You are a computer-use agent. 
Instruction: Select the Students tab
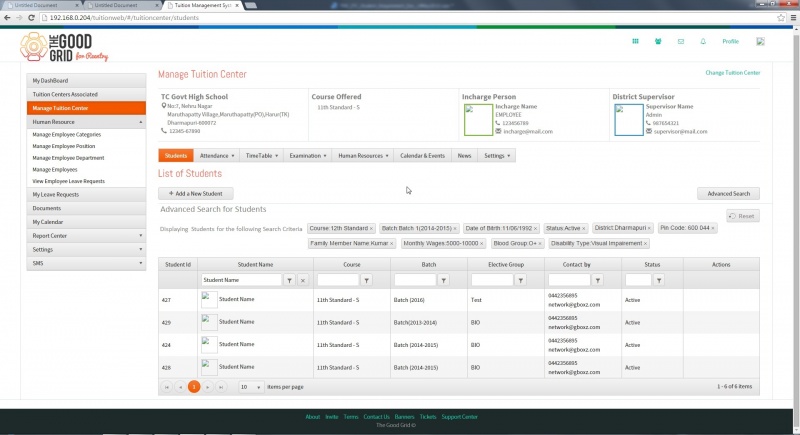176,156
